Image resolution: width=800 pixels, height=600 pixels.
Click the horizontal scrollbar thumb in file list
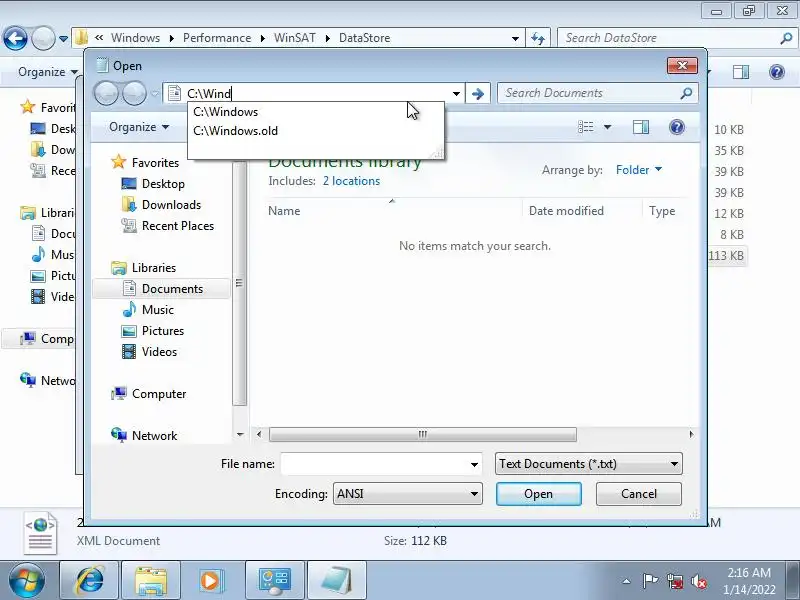click(x=422, y=435)
